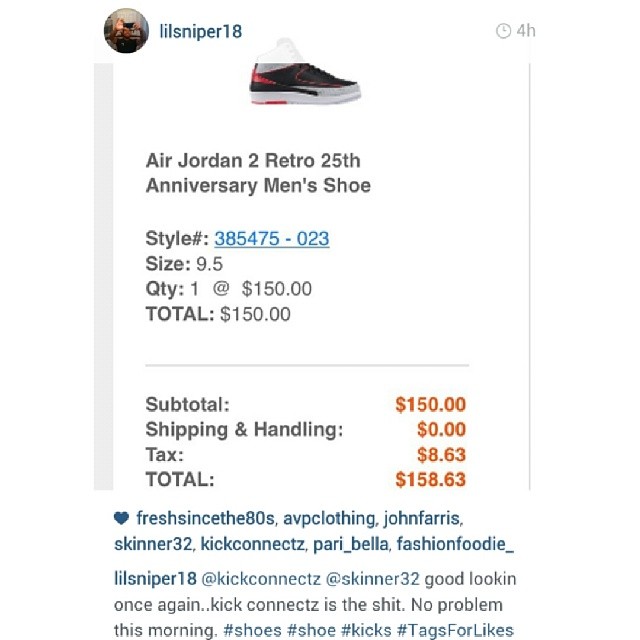
Task: Open style number 385475 - 023 link
Action: pos(272,239)
